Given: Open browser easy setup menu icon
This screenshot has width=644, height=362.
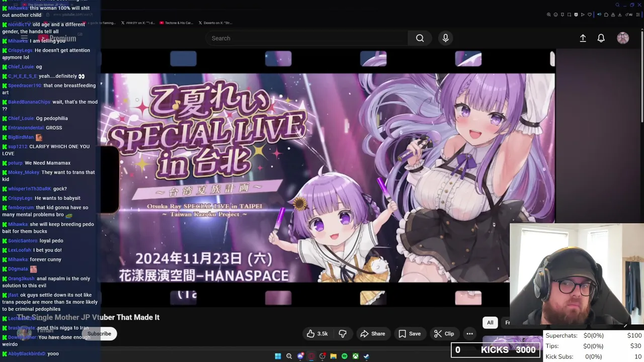Looking at the screenshot, I should click(x=637, y=15).
